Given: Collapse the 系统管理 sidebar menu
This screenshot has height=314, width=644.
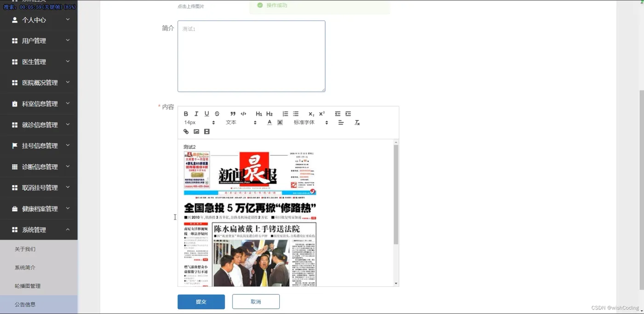Looking at the screenshot, I should pos(39,229).
